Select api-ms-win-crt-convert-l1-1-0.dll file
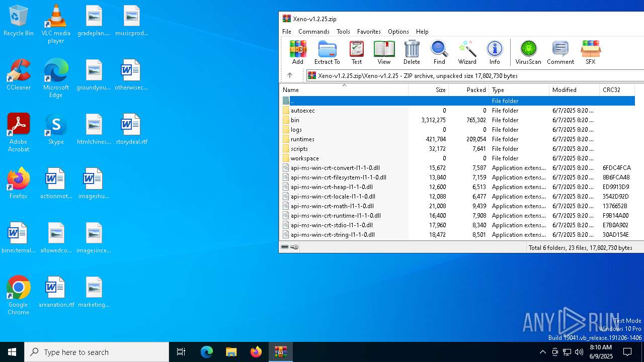The image size is (644, 362). pyautogui.click(x=457, y=167)
